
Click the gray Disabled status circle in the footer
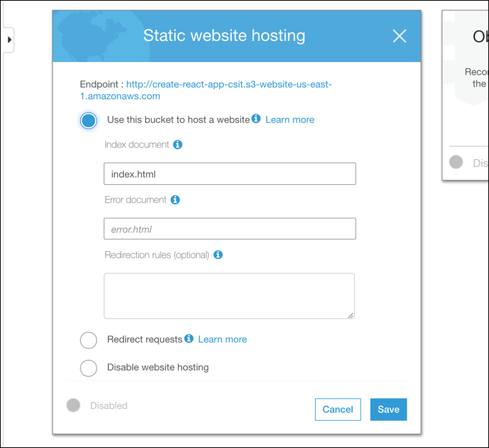pyautogui.click(x=73, y=405)
